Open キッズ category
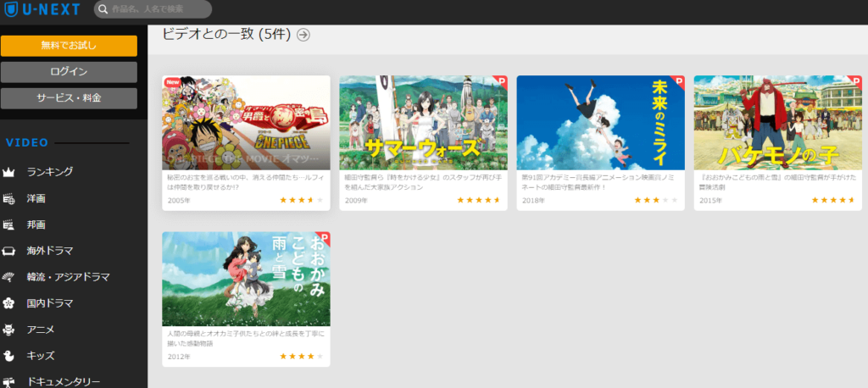Image resolution: width=868 pixels, height=388 pixels. (41, 356)
